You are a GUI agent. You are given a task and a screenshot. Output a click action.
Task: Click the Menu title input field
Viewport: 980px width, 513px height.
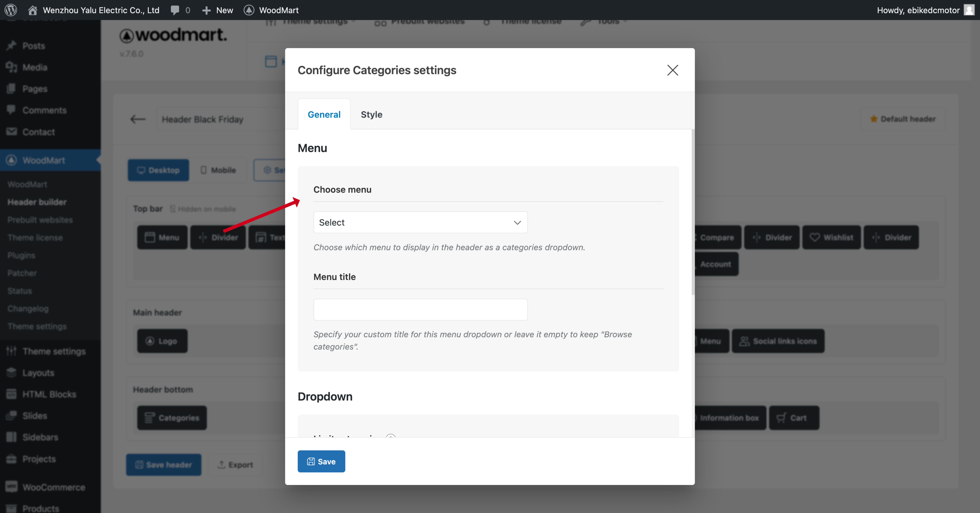point(420,310)
